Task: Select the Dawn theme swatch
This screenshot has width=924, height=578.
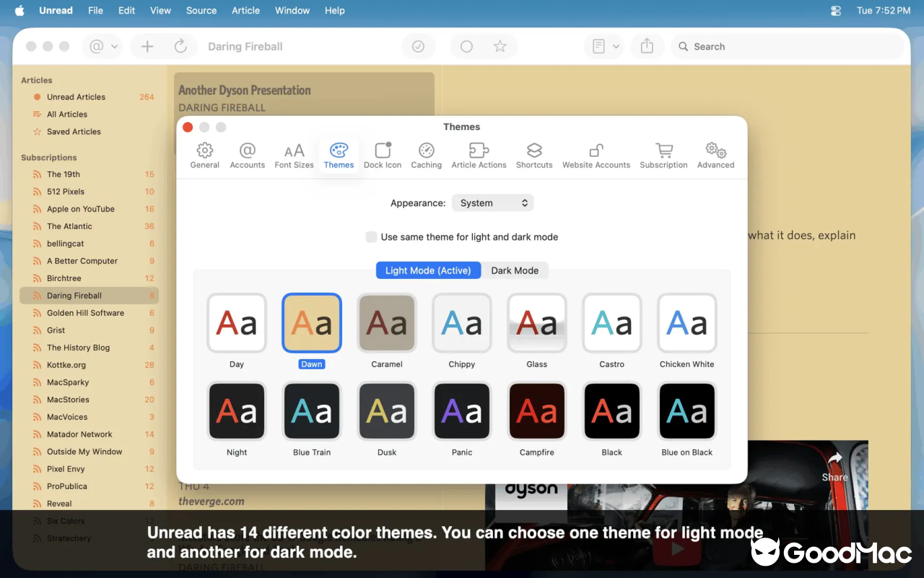Action: (312, 322)
